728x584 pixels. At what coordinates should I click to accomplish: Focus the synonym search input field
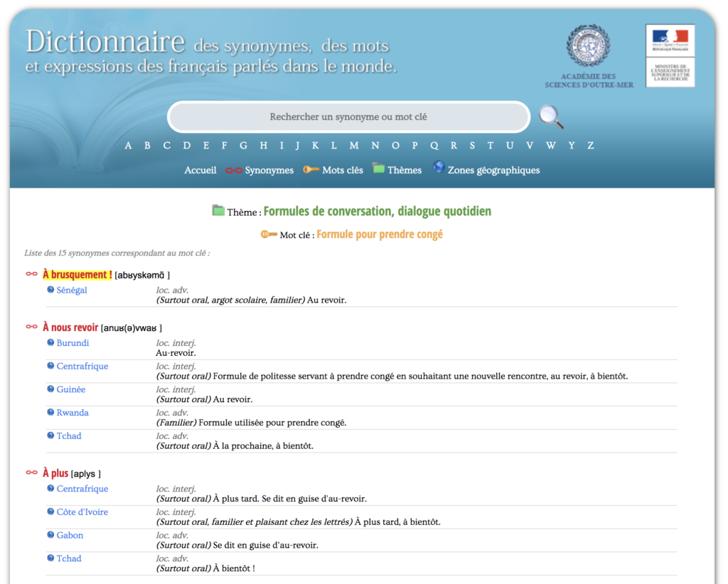pos(348,117)
